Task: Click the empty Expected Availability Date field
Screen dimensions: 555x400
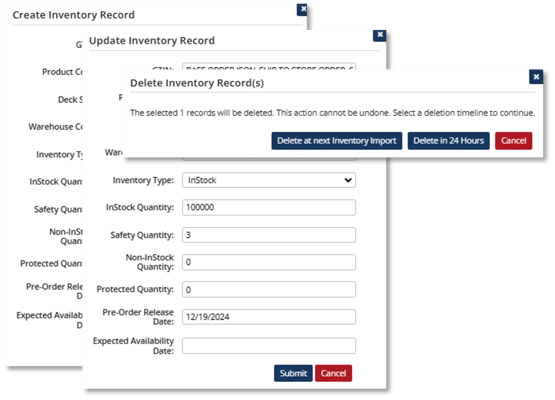Action: click(269, 346)
